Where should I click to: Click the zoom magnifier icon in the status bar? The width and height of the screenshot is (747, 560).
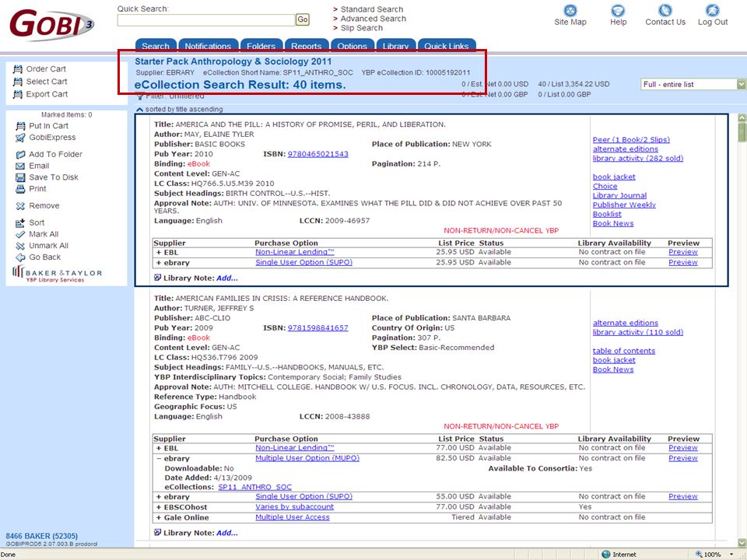point(699,555)
